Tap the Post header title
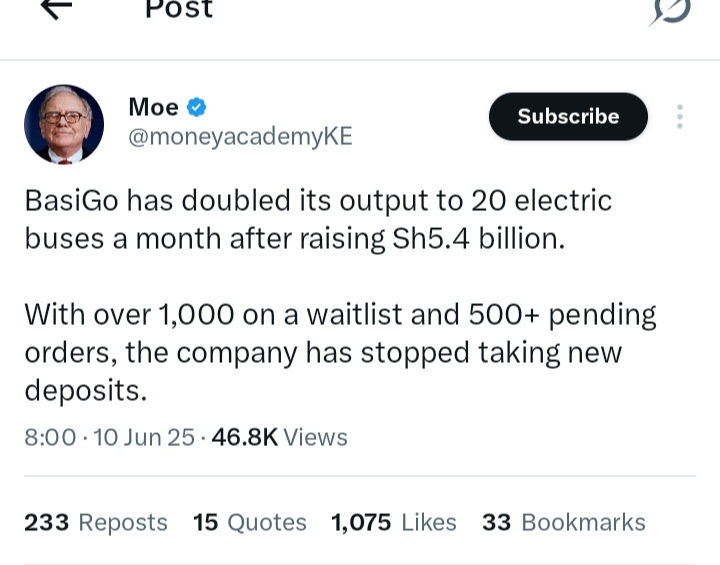Screen dimensions: 720x565 [179, 9]
